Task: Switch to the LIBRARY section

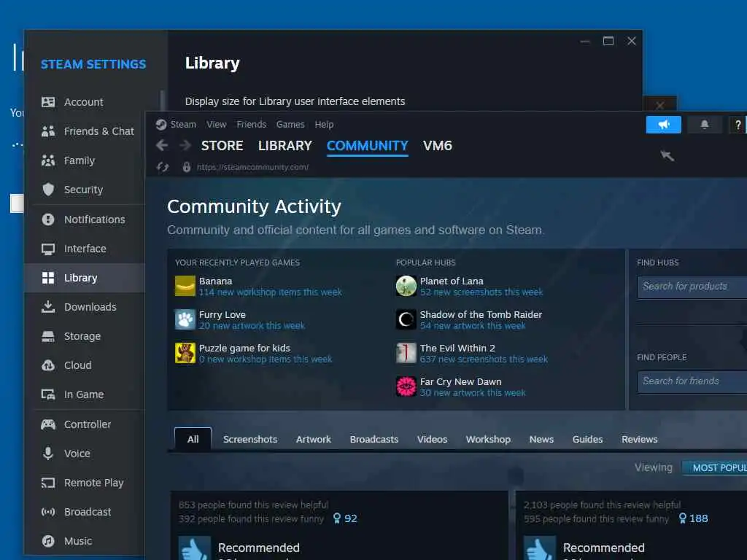Action: [x=285, y=146]
